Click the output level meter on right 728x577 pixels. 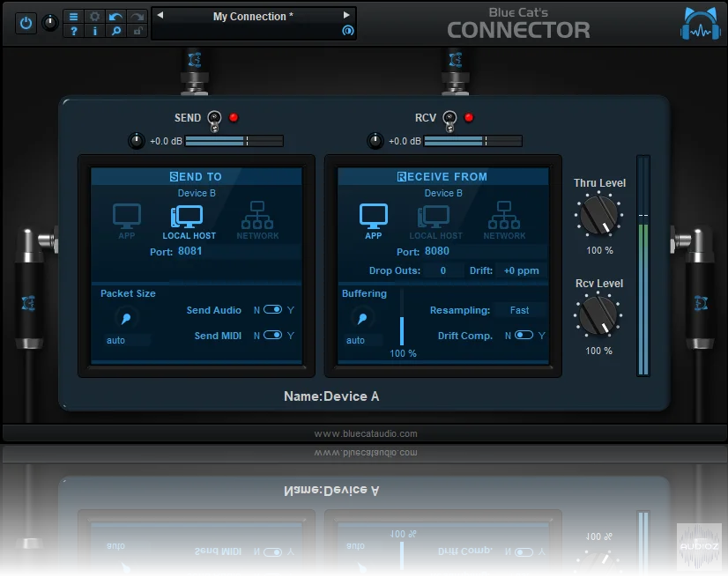(x=643, y=265)
